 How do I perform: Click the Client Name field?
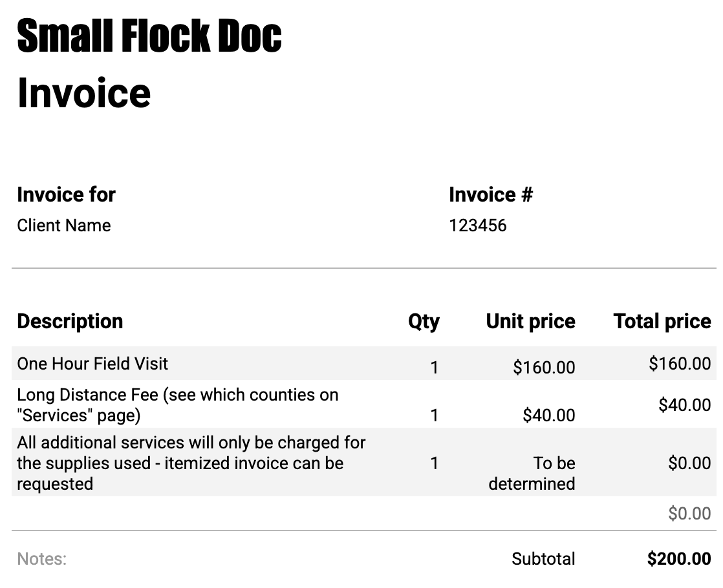[x=63, y=226]
